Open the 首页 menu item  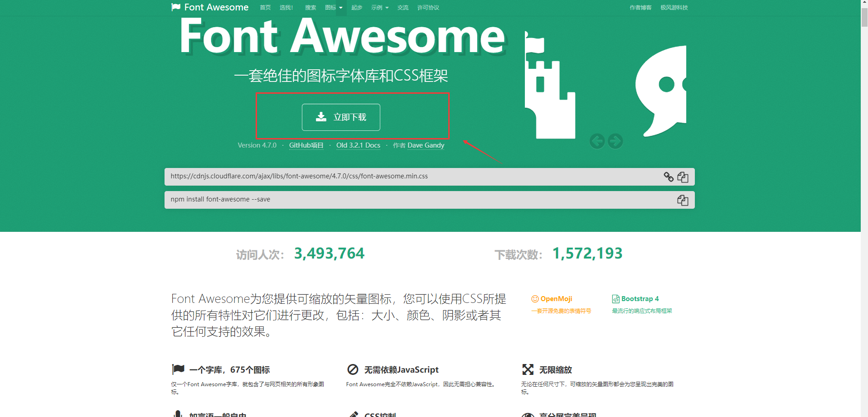[x=265, y=7]
